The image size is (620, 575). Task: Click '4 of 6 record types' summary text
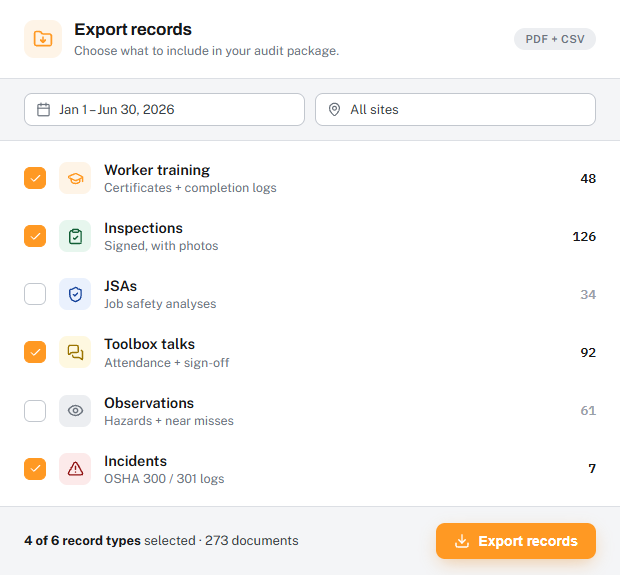point(82,541)
